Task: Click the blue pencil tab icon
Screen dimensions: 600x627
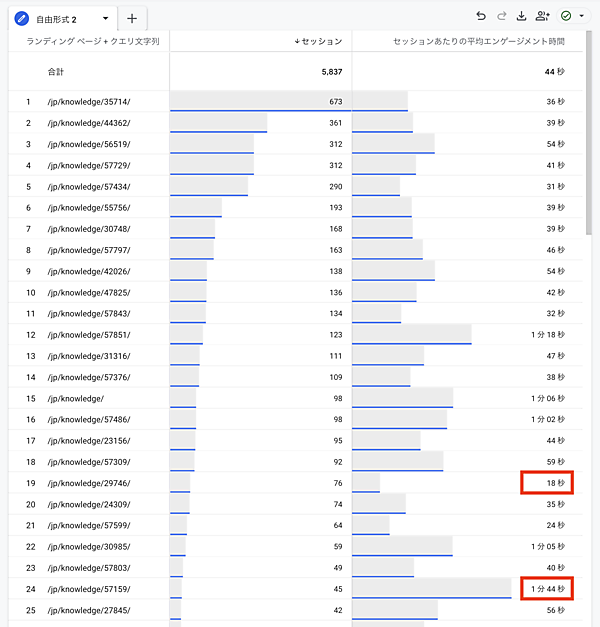Action: pyautogui.click(x=22, y=18)
